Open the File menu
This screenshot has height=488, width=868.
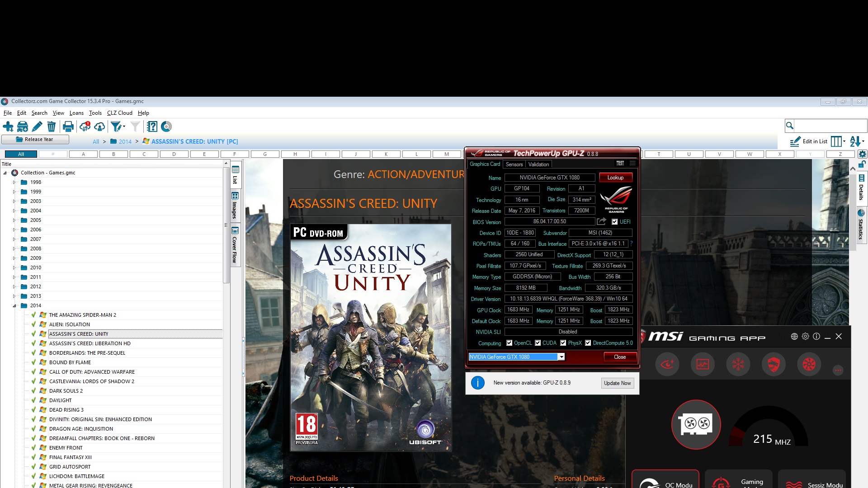[x=8, y=113]
